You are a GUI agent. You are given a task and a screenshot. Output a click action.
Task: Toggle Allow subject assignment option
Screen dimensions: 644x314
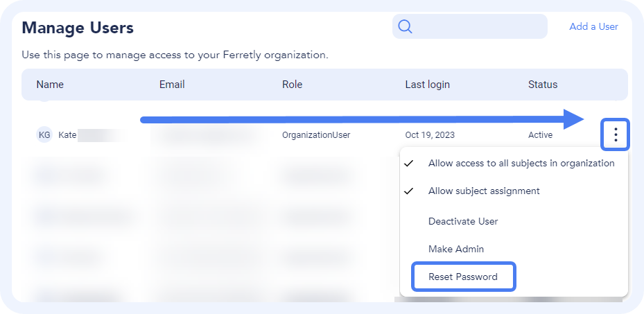coord(483,191)
